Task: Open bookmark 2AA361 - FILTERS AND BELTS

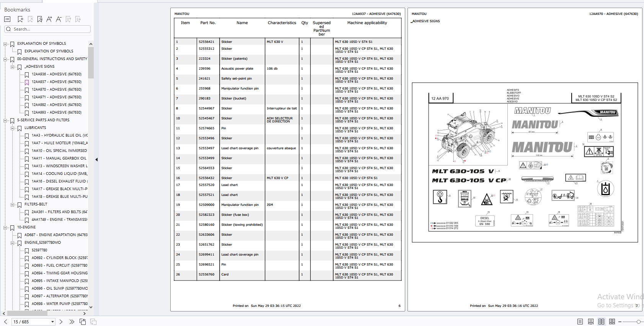Action: pos(60,212)
